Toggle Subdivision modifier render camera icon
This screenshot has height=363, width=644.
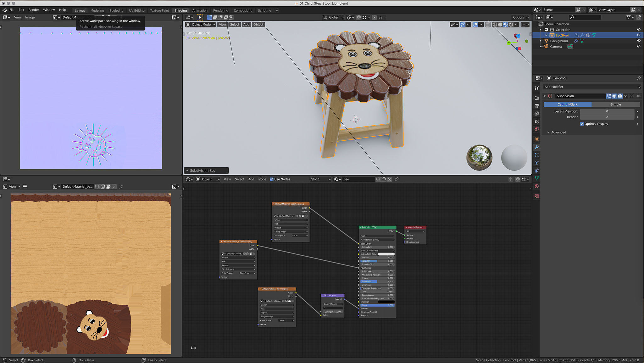[x=620, y=96]
